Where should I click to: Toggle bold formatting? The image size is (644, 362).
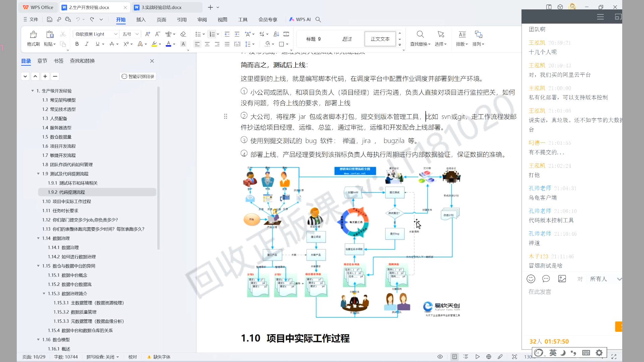click(x=77, y=44)
